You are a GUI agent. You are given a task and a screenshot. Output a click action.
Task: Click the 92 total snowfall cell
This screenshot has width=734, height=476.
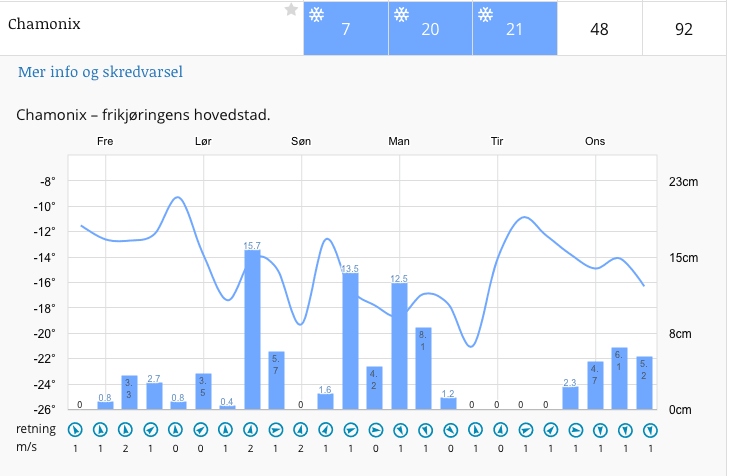pyautogui.click(x=684, y=29)
